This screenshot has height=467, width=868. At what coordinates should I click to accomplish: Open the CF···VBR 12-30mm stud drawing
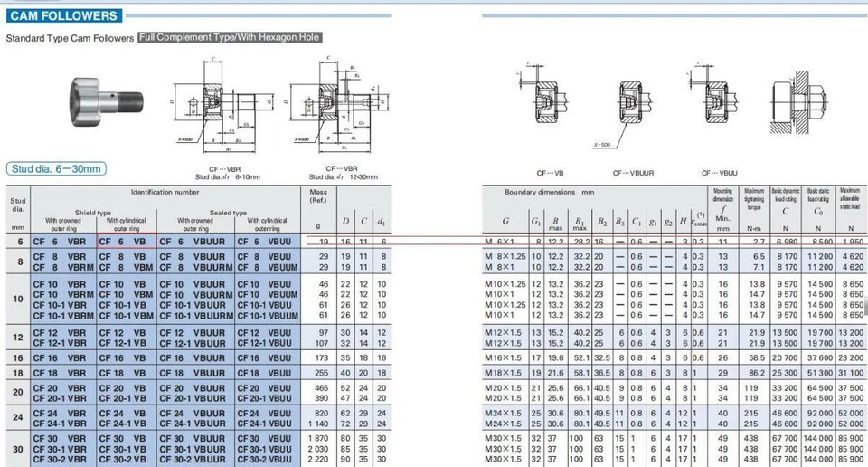pos(337,103)
